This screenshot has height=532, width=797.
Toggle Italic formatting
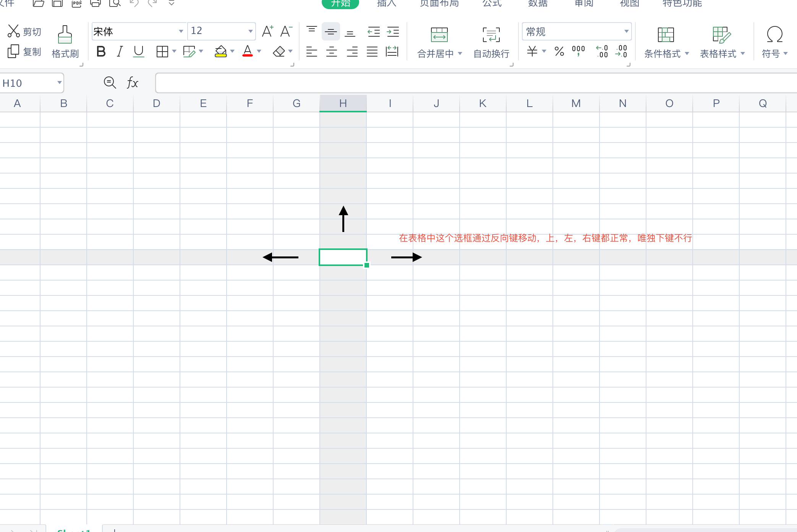point(120,51)
